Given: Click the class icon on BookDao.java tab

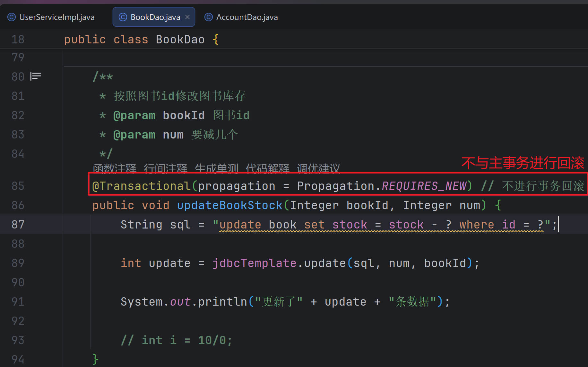Looking at the screenshot, I should (123, 17).
